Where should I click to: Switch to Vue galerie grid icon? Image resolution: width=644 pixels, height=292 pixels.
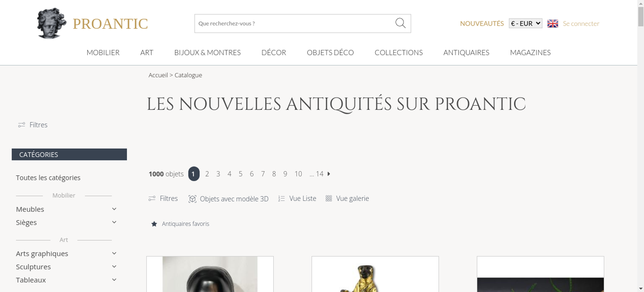pyautogui.click(x=328, y=198)
